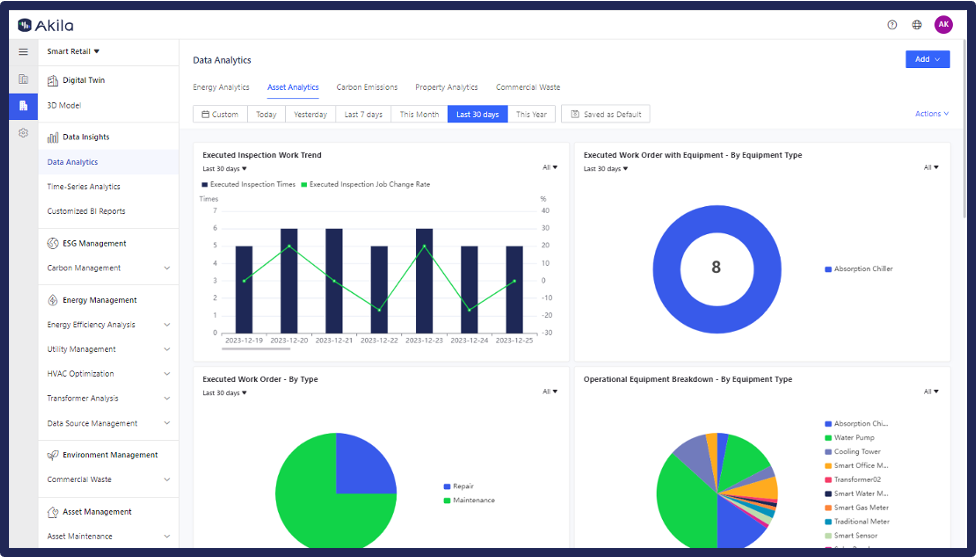
Task: Toggle Executed Inspection Job Change Rate legend
Action: 365,184
